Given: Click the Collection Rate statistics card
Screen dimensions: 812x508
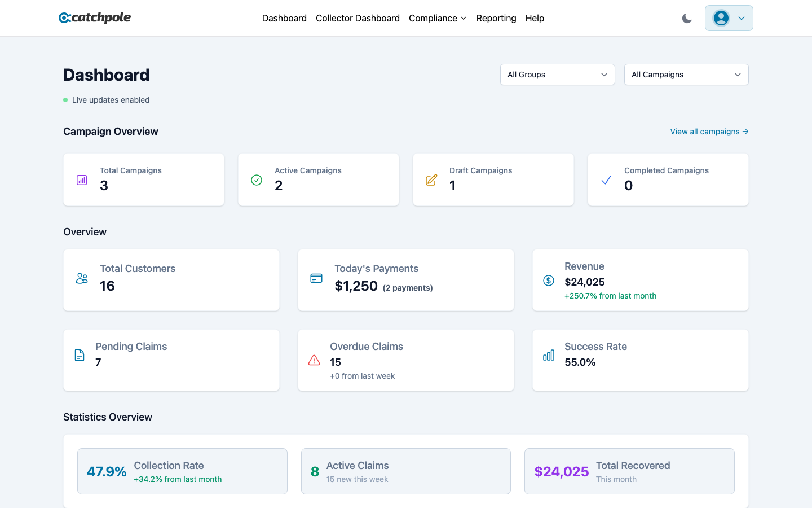Looking at the screenshot, I should [x=182, y=471].
